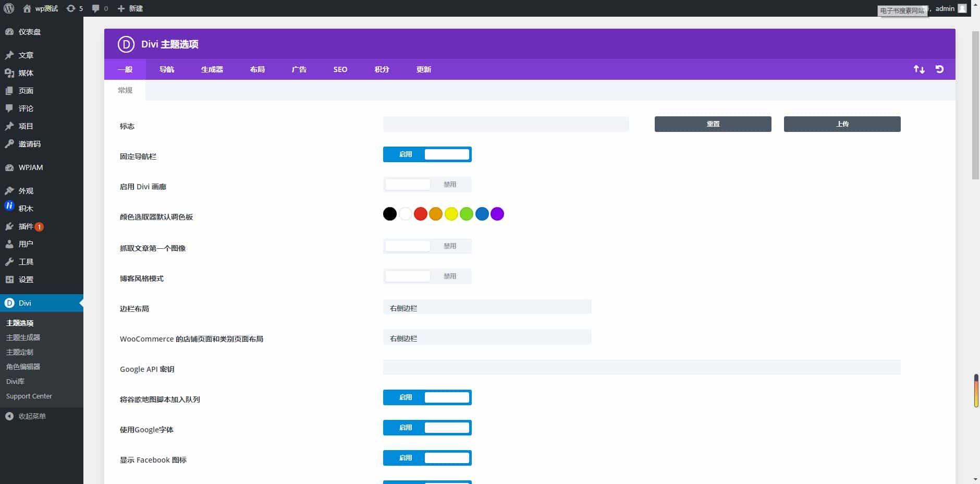Click the 标志 logo URL field
The height and width of the screenshot is (484, 980).
506,124
